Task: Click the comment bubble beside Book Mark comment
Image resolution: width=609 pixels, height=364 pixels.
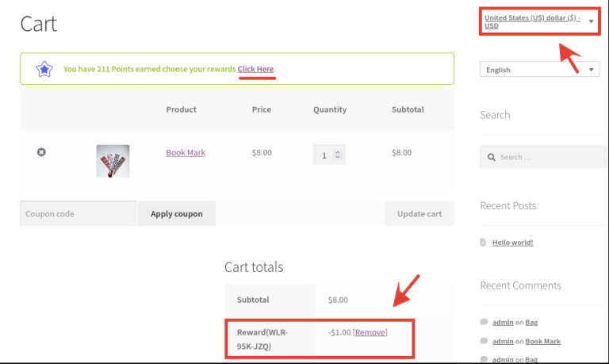Action: [484, 341]
